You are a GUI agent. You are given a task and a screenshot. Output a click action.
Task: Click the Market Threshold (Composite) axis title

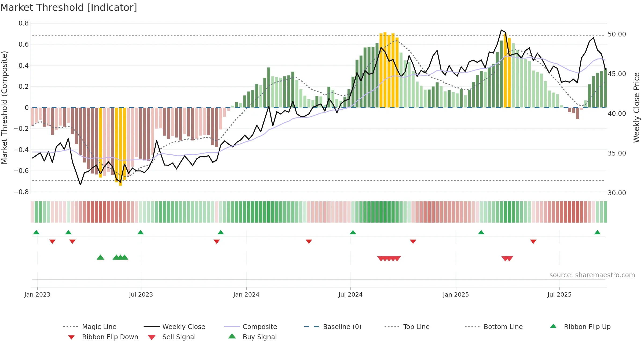pyautogui.click(x=4, y=108)
